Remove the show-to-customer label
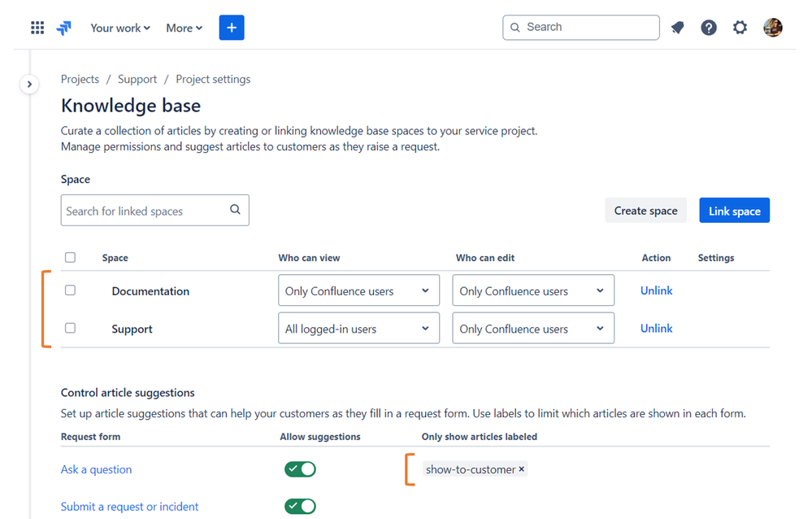This screenshot has height=519, width=812. (x=522, y=469)
